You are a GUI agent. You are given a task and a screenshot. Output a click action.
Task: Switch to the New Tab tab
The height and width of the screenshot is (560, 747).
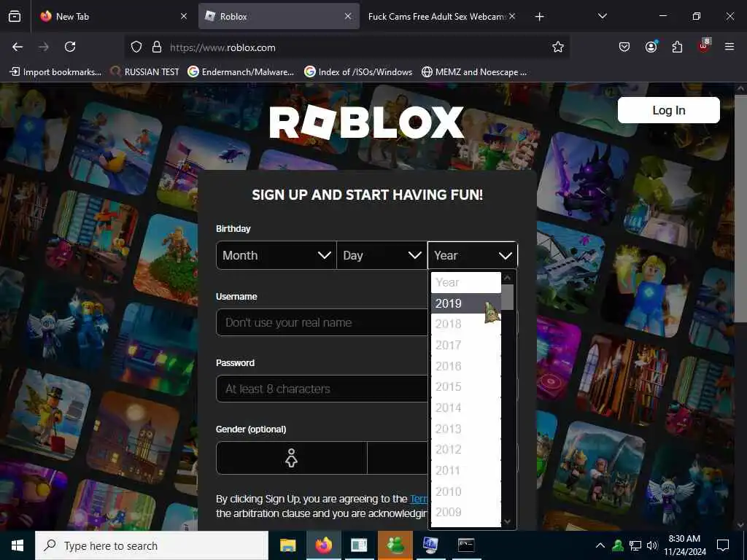click(x=113, y=16)
